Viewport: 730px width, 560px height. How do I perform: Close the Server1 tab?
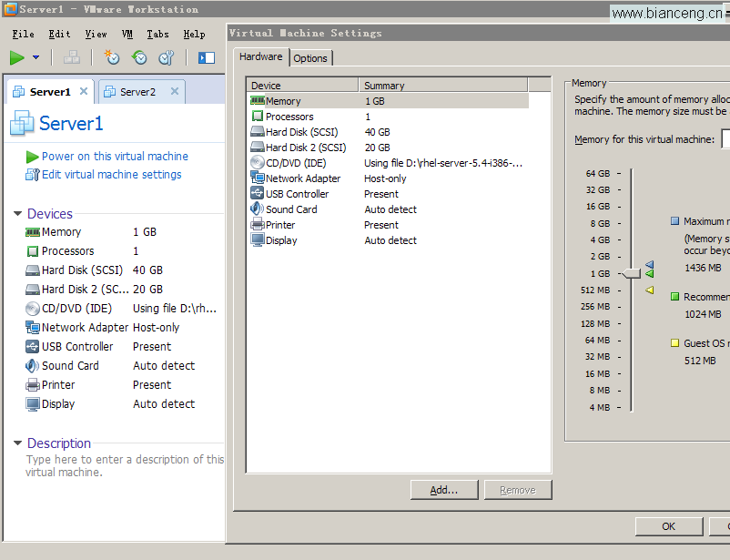[x=84, y=91]
